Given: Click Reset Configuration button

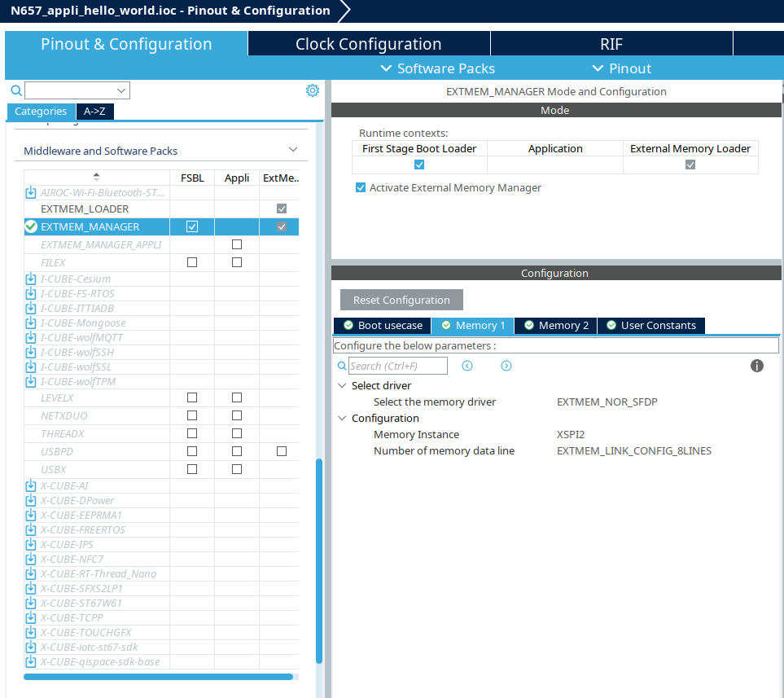Looking at the screenshot, I should point(401,300).
